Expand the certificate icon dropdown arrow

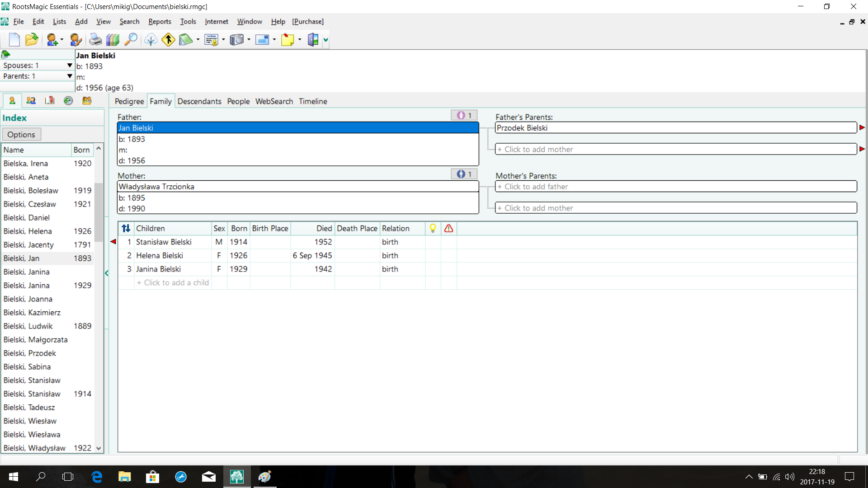pyautogui.click(x=224, y=40)
